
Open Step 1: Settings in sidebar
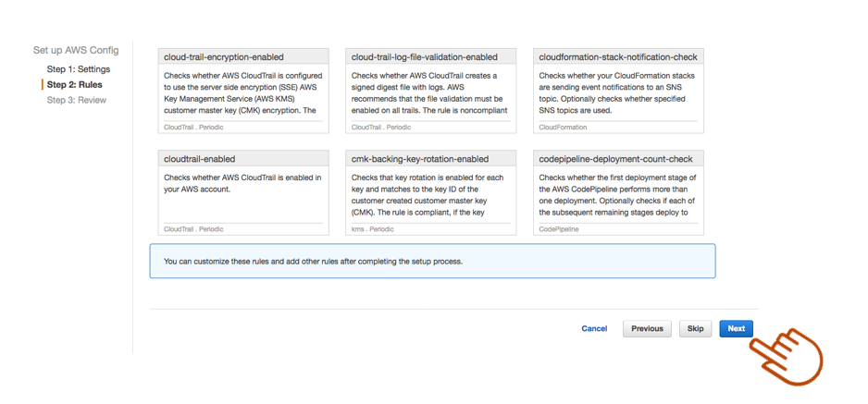click(x=78, y=69)
